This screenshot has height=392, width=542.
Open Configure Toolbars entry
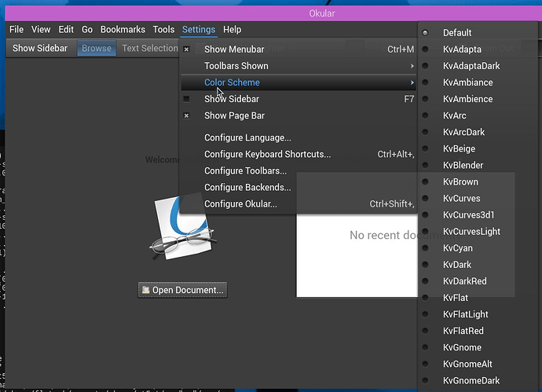[298, 171]
